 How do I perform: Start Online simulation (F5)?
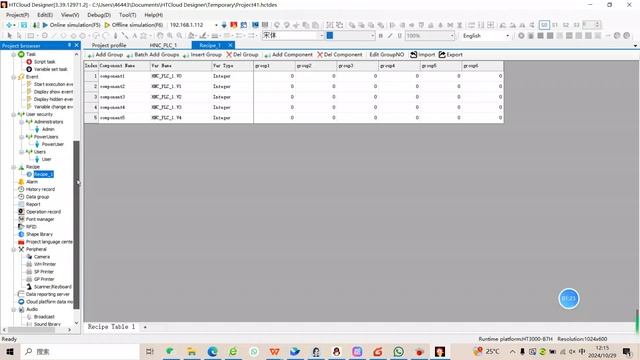[x=71, y=25]
